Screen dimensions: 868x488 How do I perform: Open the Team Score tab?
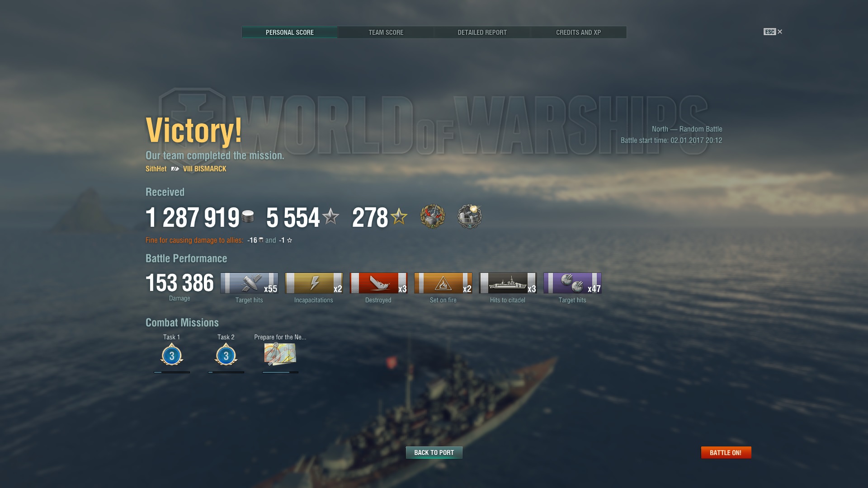[x=386, y=33]
